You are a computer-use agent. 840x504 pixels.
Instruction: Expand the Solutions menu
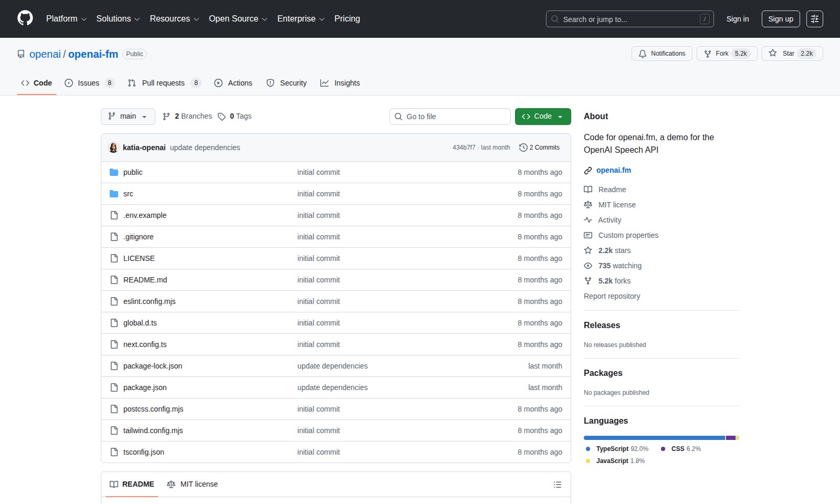118,19
